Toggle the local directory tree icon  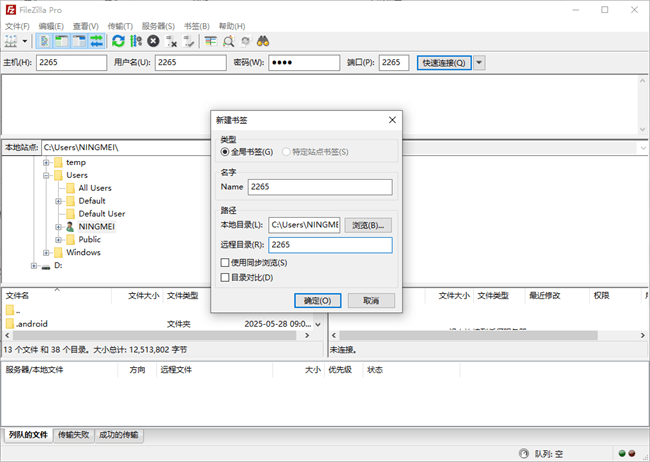tap(62, 41)
